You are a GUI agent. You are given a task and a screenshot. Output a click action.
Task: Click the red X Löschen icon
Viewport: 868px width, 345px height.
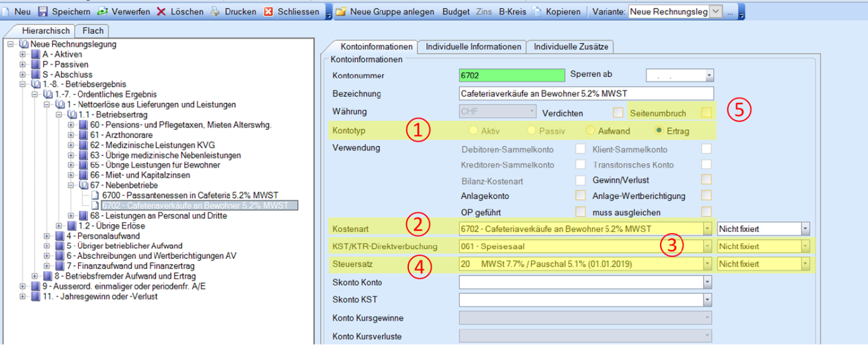(161, 12)
